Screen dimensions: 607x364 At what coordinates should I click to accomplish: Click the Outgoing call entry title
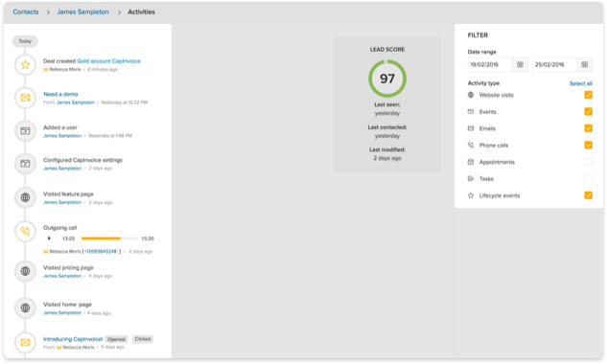point(60,228)
